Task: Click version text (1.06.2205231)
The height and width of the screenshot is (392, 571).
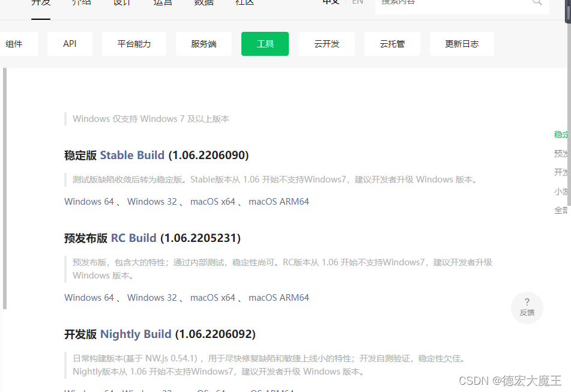Action: pos(201,238)
